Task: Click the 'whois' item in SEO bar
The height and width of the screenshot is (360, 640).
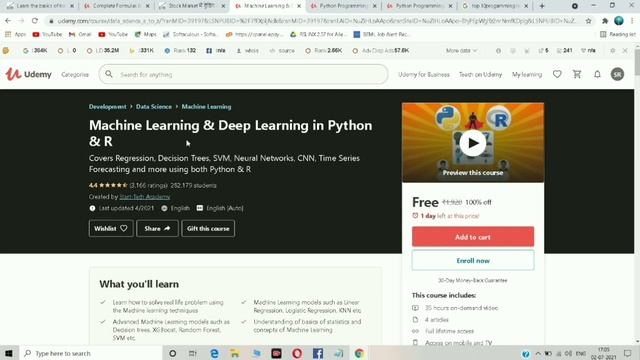Action: [x=247, y=51]
